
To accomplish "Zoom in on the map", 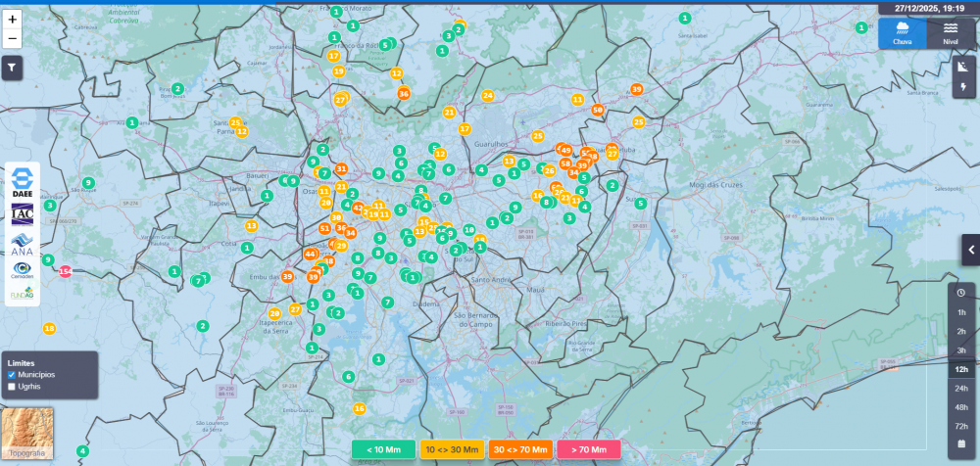I will point(12,20).
